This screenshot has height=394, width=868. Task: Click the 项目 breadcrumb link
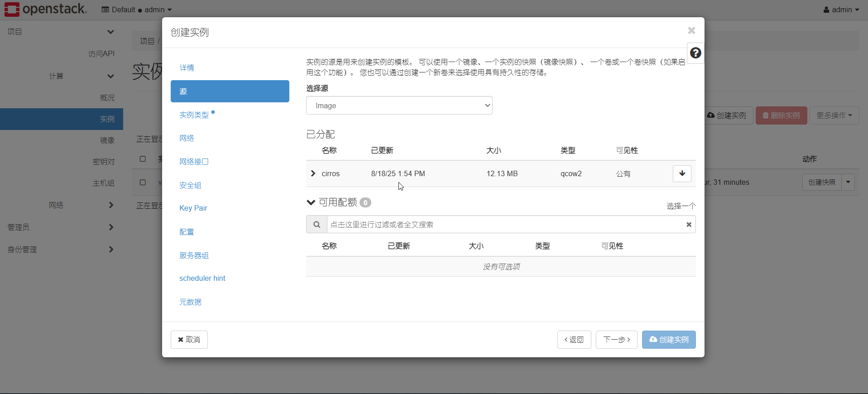point(147,41)
